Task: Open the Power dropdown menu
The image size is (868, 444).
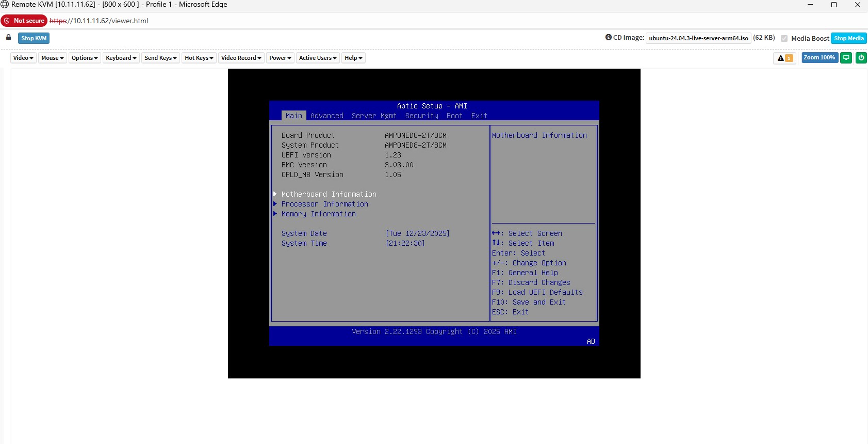Action: point(280,58)
